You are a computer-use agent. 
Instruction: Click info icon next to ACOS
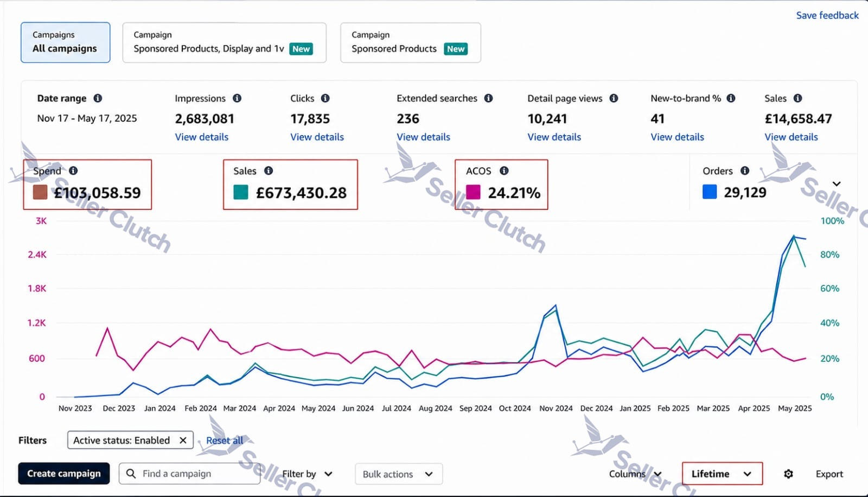coord(504,170)
